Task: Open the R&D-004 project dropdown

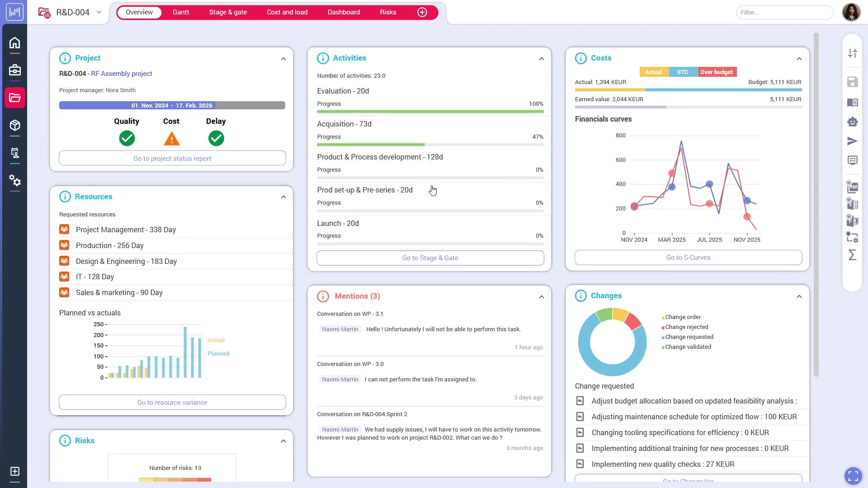Action: 99,12
